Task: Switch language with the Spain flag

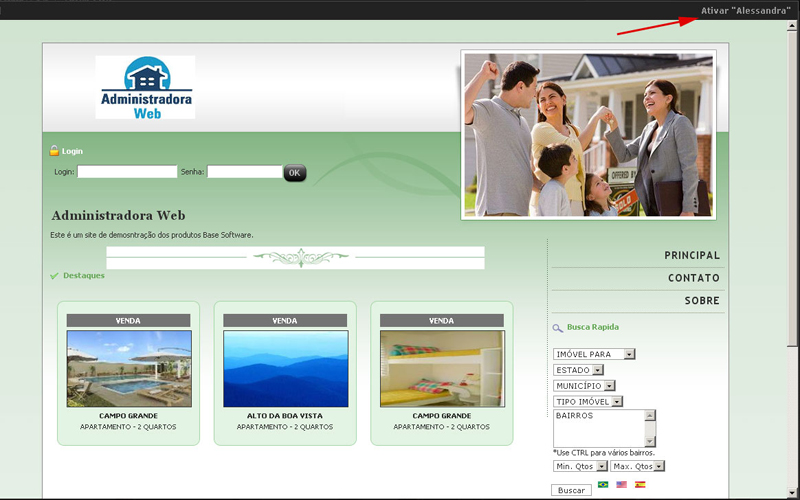Action: pyautogui.click(x=640, y=484)
